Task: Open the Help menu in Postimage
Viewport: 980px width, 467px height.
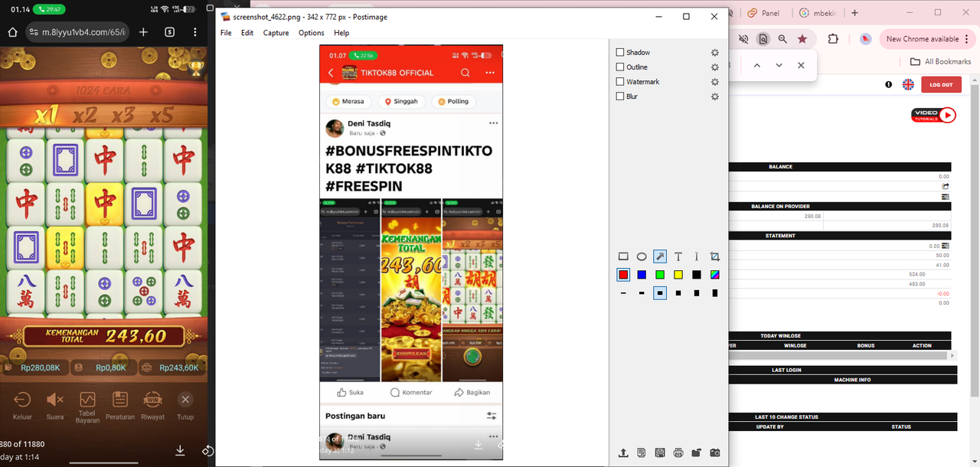Action: 341,33
